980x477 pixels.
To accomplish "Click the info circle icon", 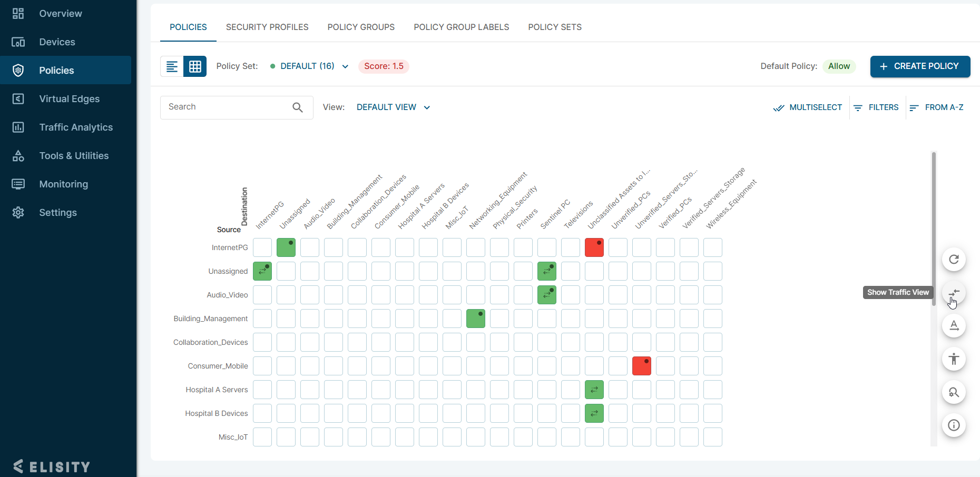I will point(954,425).
